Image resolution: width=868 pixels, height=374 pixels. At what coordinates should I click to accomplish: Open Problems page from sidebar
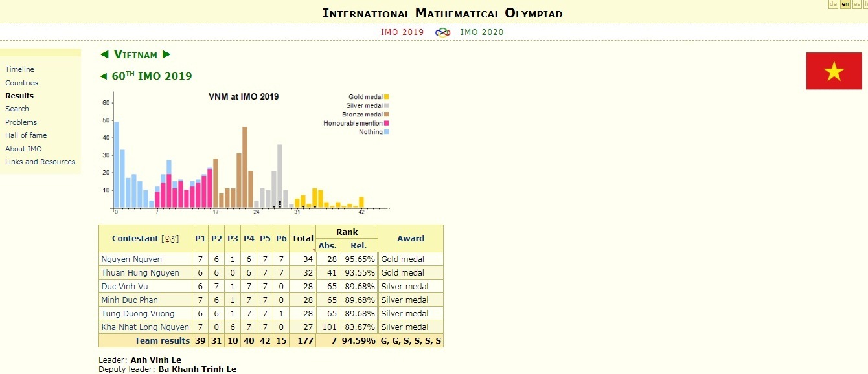click(x=21, y=122)
